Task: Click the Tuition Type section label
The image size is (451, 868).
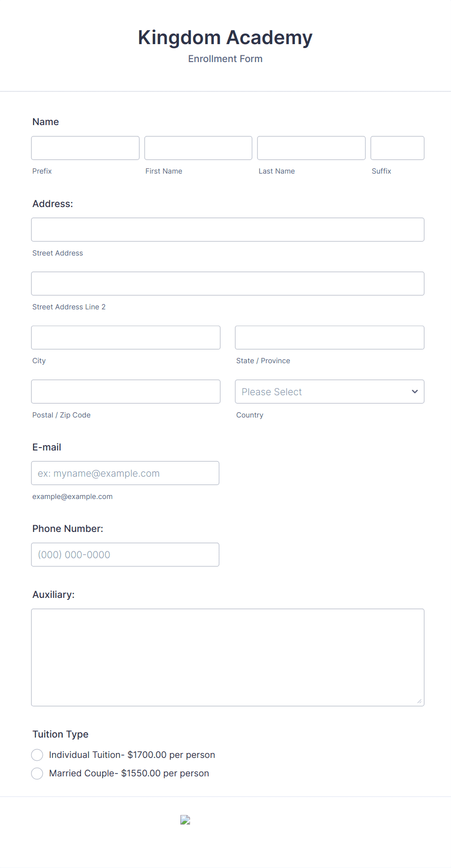Action: (60, 734)
